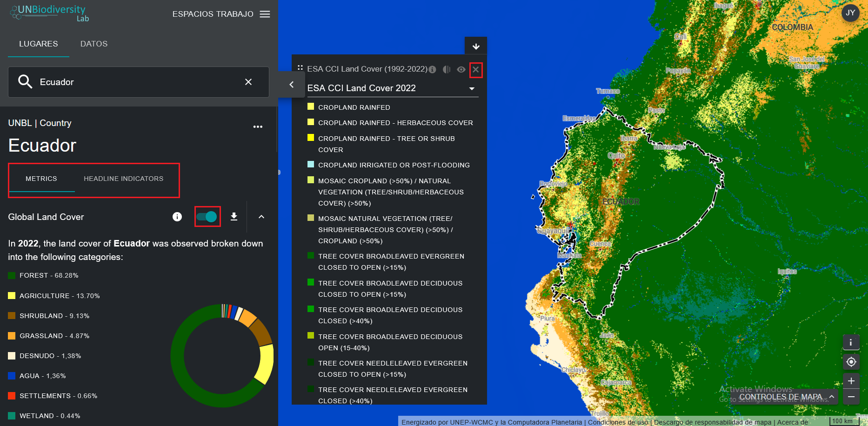The width and height of the screenshot is (868, 426).
Task: Show info for Global Land Cover
Action: point(177,217)
